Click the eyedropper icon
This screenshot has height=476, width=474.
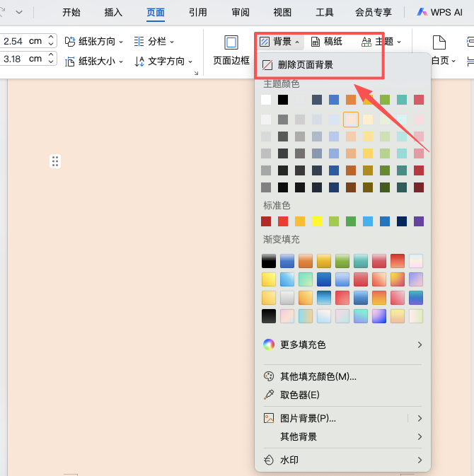(x=269, y=395)
